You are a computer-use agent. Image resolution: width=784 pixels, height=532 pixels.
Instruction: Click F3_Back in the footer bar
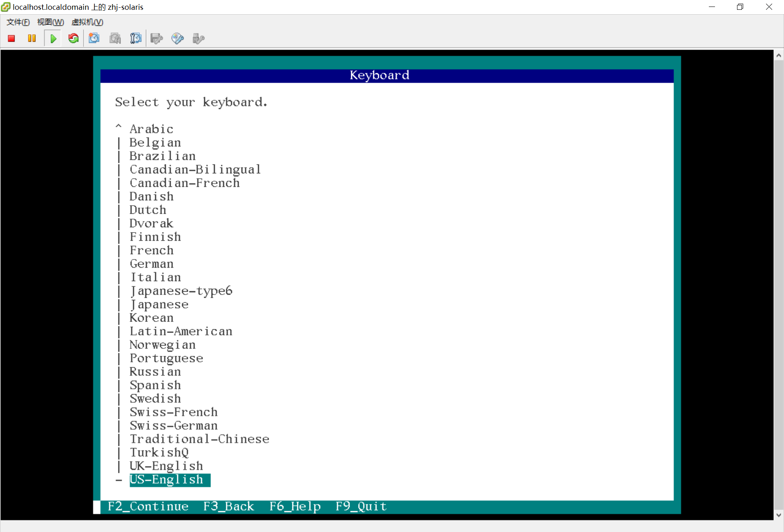(x=229, y=506)
